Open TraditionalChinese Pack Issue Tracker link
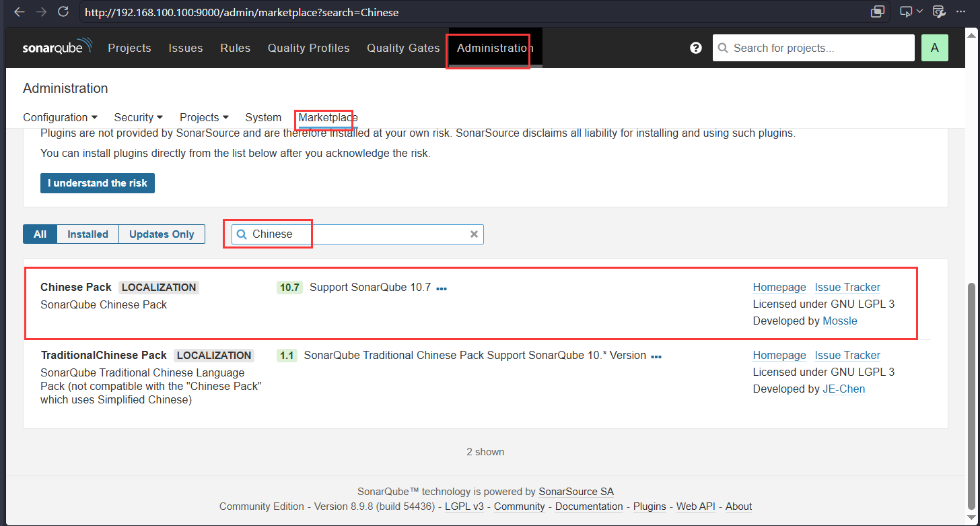980x526 pixels. pos(847,356)
